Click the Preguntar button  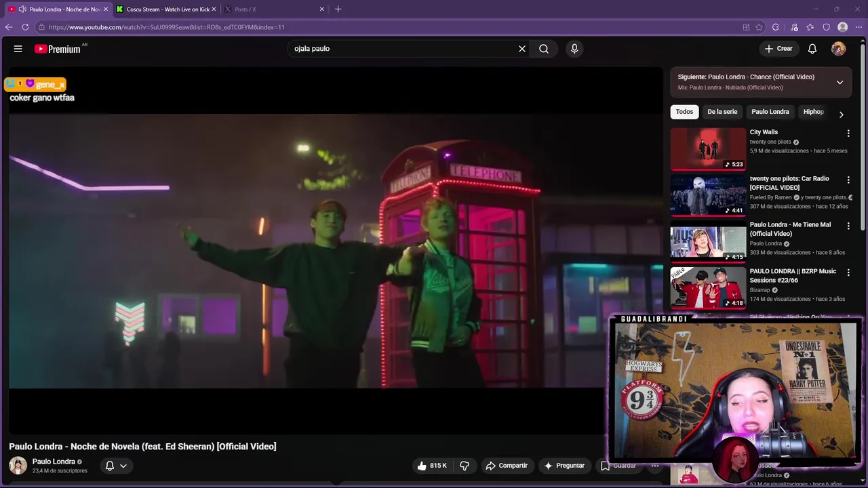tap(564, 466)
